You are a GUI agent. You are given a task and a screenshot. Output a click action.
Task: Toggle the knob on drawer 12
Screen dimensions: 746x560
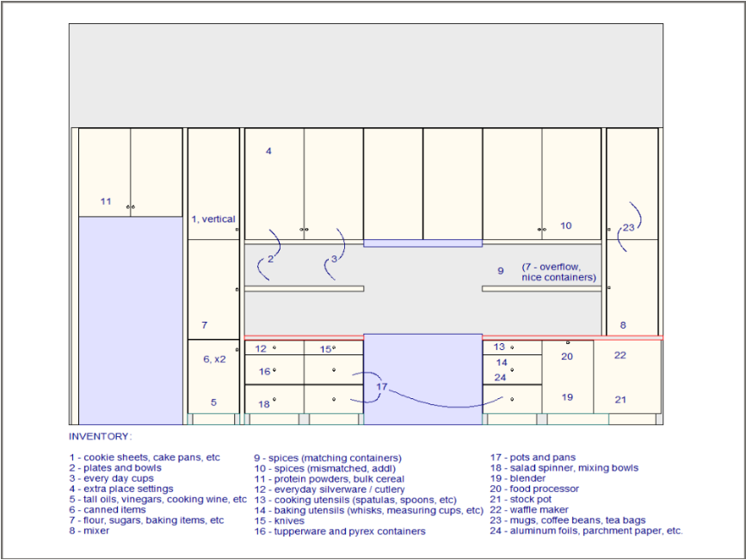click(274, 348)
